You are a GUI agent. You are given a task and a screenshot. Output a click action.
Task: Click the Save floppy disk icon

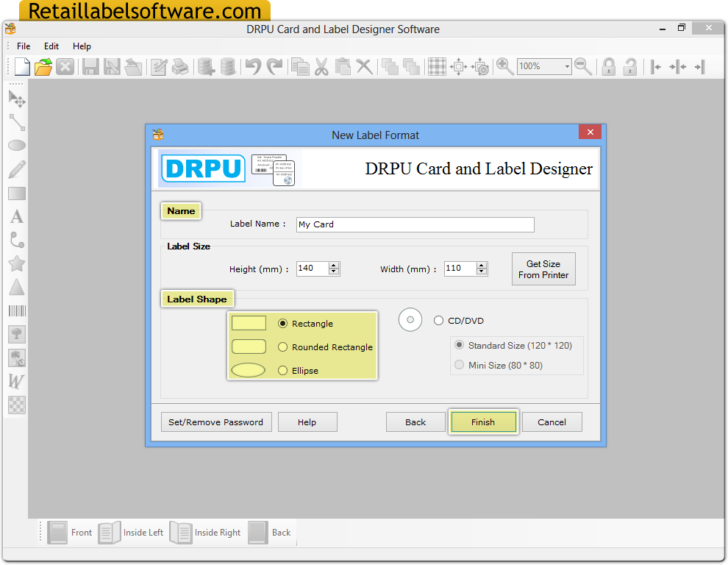click(90, 66)
